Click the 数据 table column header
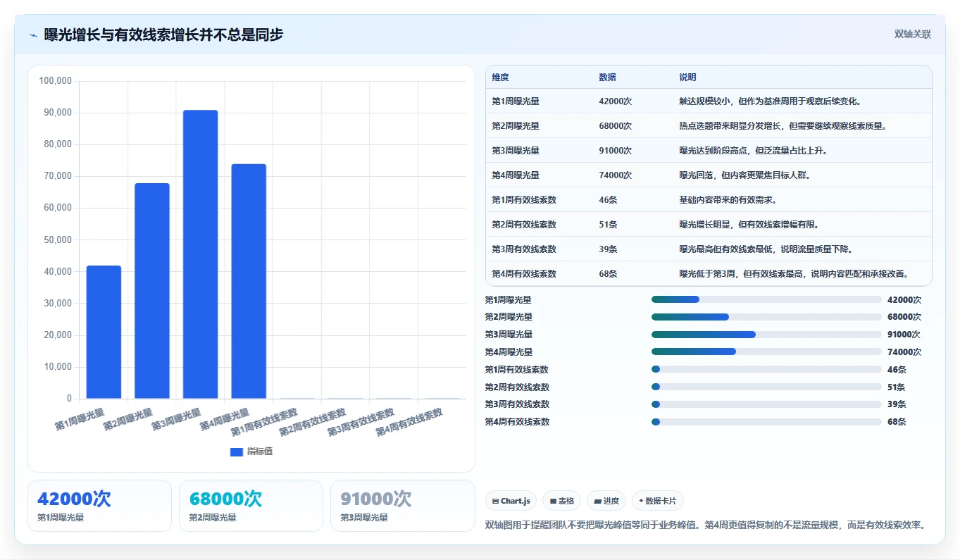 point(607,77)
